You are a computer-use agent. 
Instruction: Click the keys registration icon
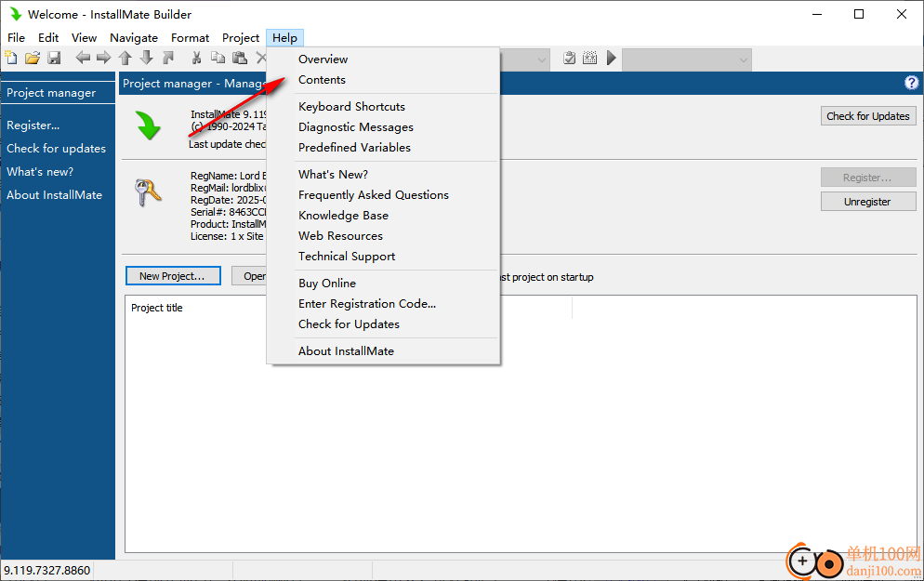148,192
